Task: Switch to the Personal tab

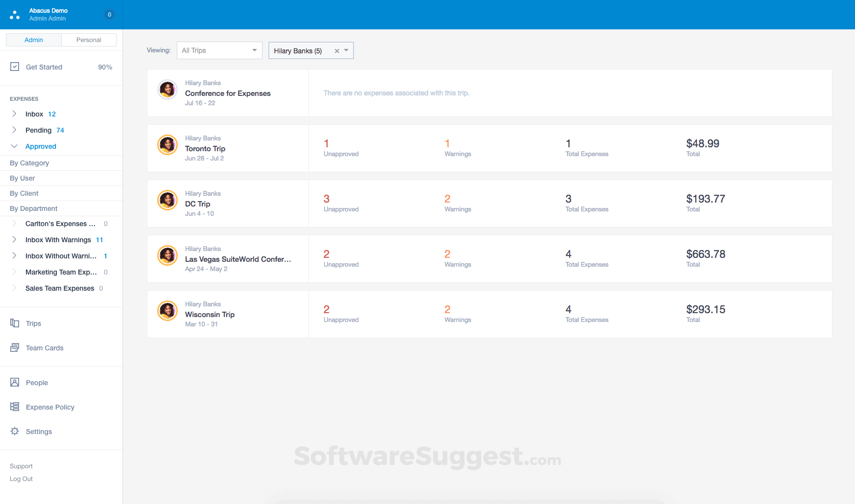Action: point(89,40)
